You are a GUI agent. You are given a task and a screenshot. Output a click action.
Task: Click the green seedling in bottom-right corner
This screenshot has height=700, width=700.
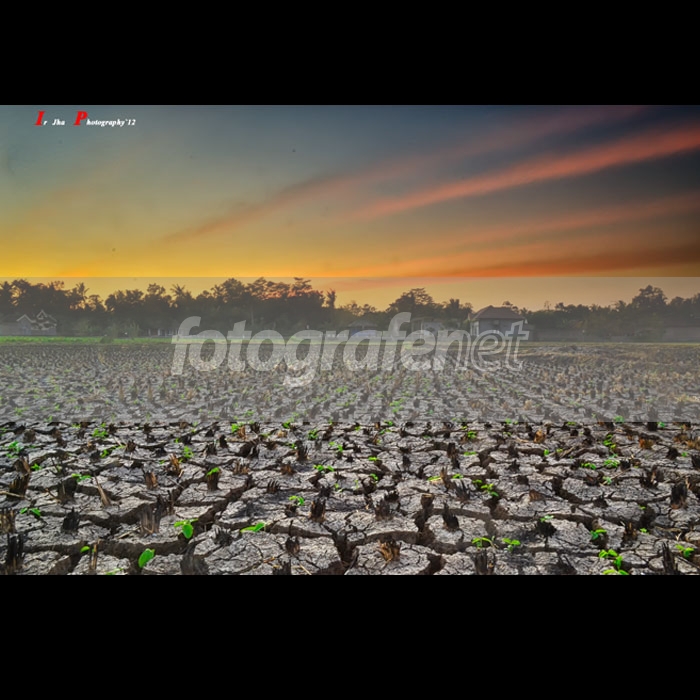(612, 561)
